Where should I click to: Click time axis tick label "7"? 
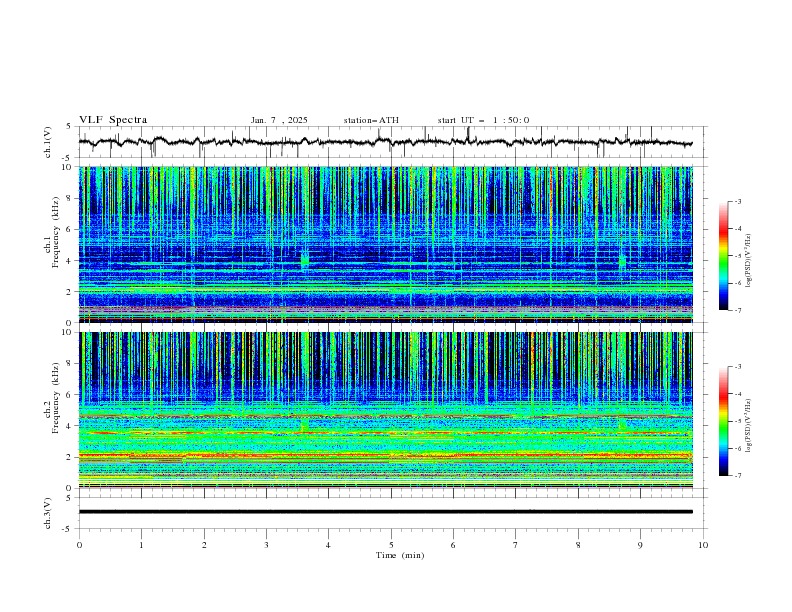point(516,545)
